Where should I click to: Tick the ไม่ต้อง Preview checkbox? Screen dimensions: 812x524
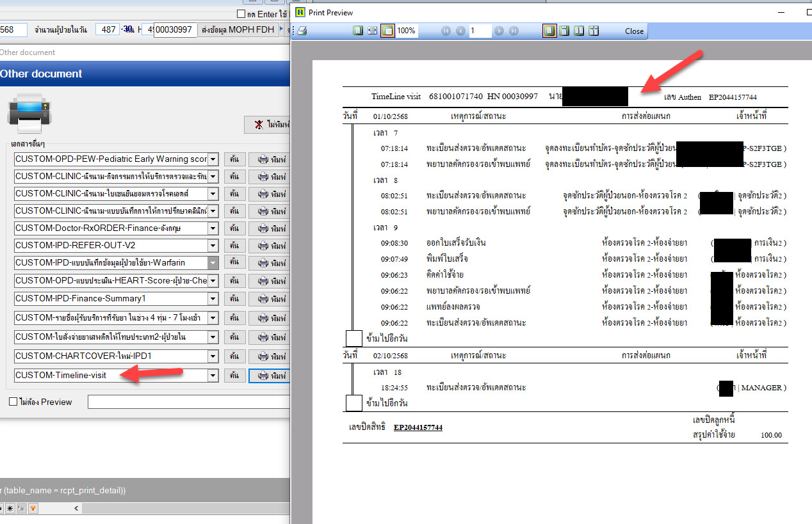(13, 402)
